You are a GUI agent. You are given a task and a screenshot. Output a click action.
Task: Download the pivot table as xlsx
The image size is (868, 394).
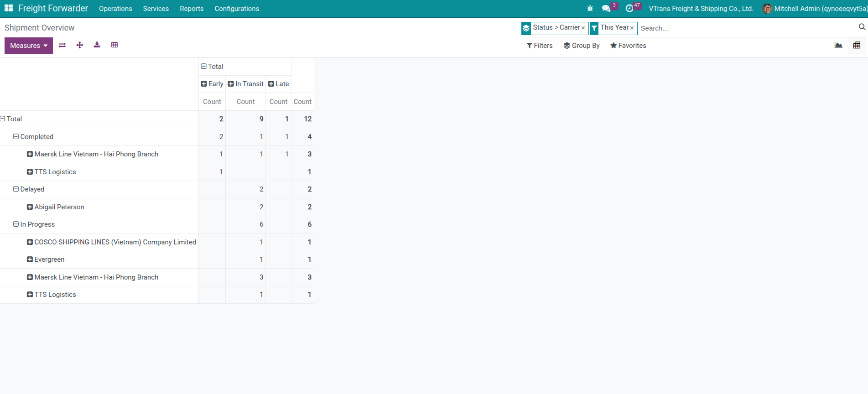97,45
